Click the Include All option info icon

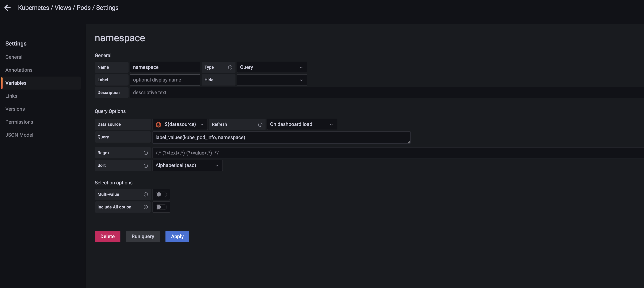[145, 207]
